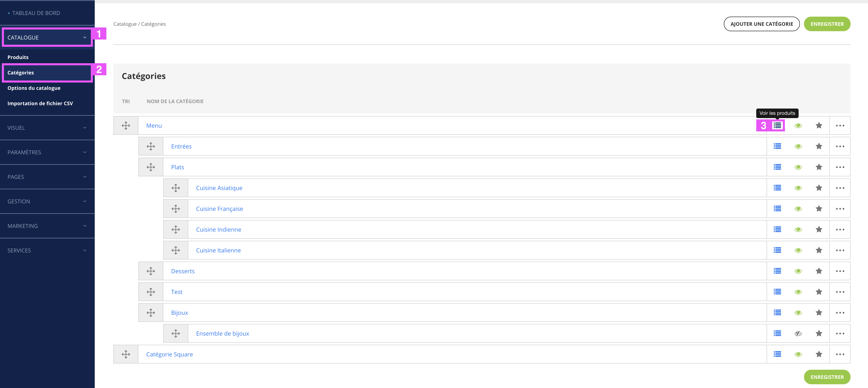Open product list for Menu category
This screenshot has width=868, height=388.
[x=777, y=125]
